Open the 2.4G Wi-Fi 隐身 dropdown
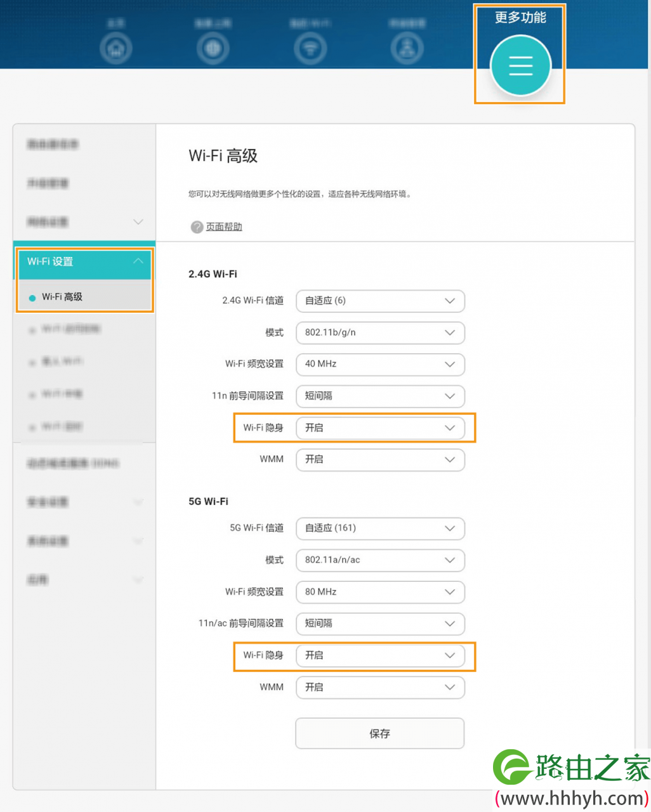 (380, 428)
